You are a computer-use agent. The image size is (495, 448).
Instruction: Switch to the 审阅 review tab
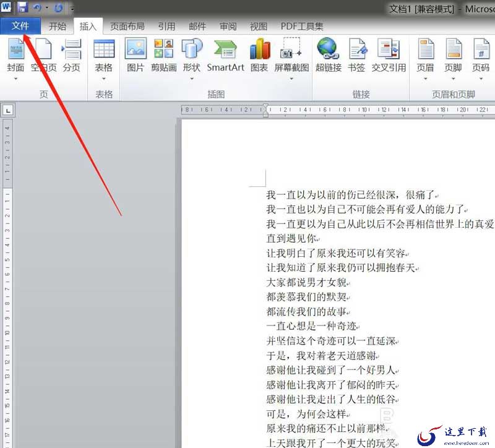(228, 27)
